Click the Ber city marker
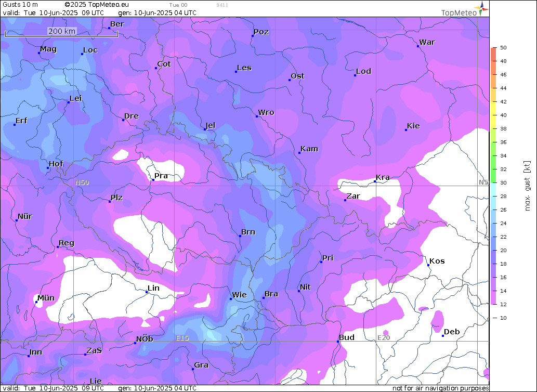This screenshot has width=537, height=392. coord(109,28)
